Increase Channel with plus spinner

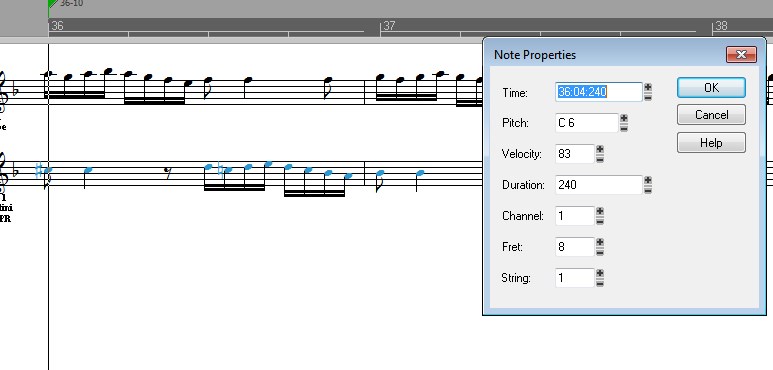[x=600, y=211]
